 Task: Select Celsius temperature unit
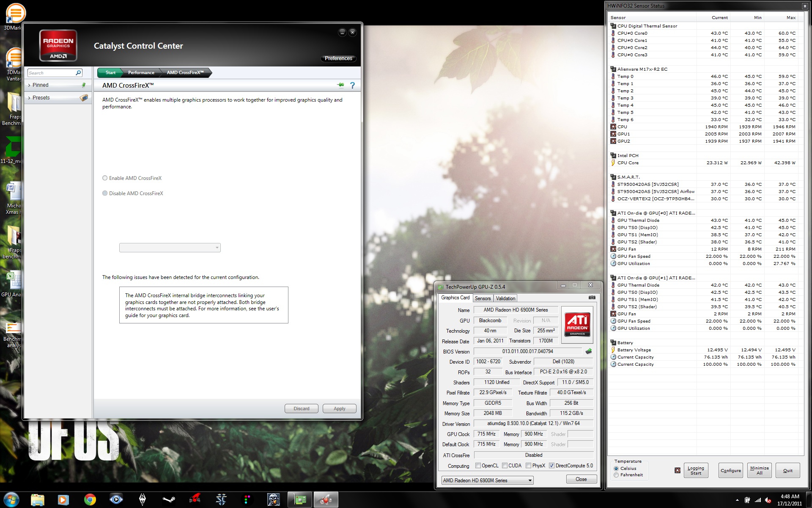[x=616, y=469]
